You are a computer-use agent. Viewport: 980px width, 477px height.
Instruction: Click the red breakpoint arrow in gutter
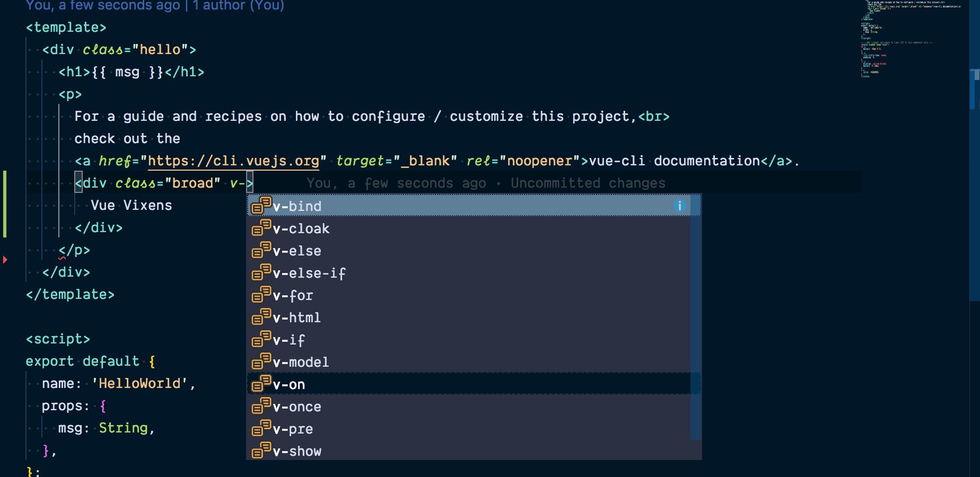point(5,260)
